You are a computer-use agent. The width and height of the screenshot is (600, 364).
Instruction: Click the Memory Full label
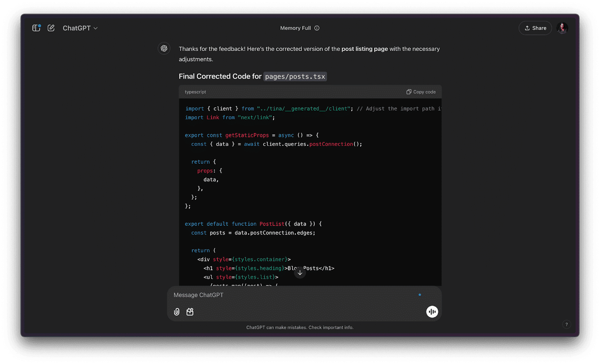click(x=295, y=28)
